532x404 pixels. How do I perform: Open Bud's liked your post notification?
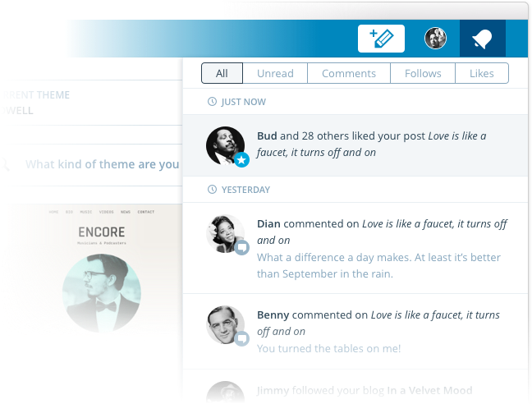pyautogui.click(x=355, y=145)
